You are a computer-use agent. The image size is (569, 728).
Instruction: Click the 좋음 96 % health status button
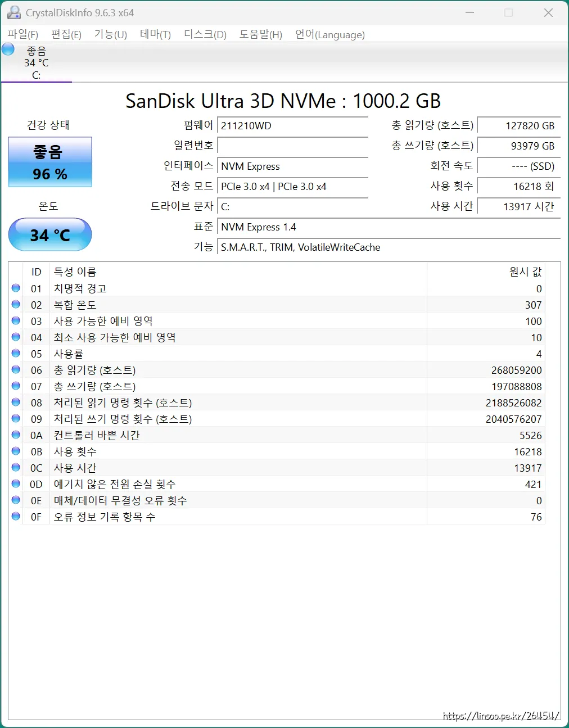[x=50, y=162]
